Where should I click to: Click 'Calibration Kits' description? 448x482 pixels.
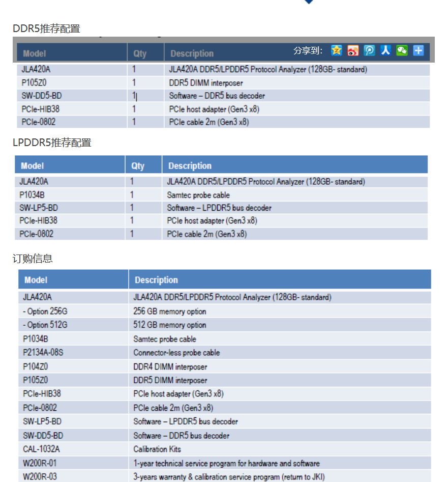pos(157,449)
